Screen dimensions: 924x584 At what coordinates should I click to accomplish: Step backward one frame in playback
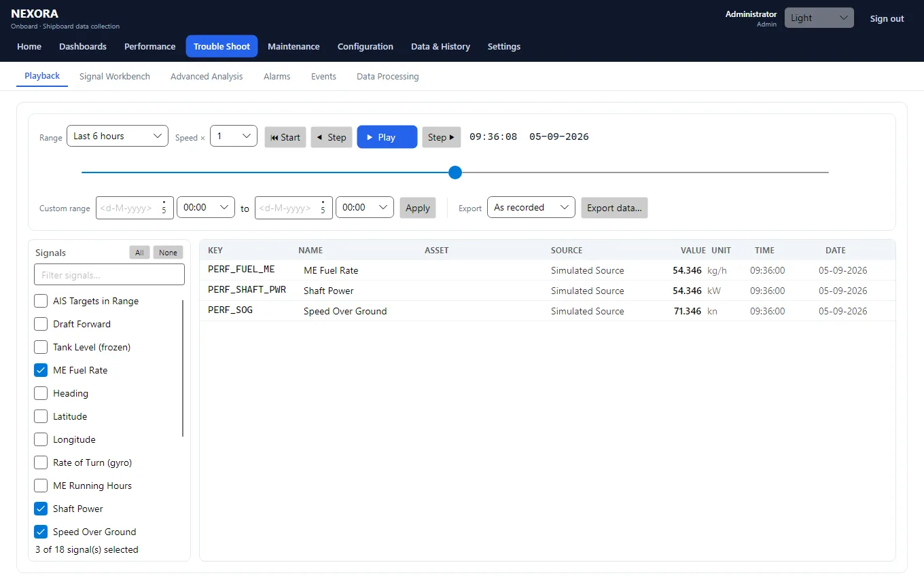click(x=332, y=137)
